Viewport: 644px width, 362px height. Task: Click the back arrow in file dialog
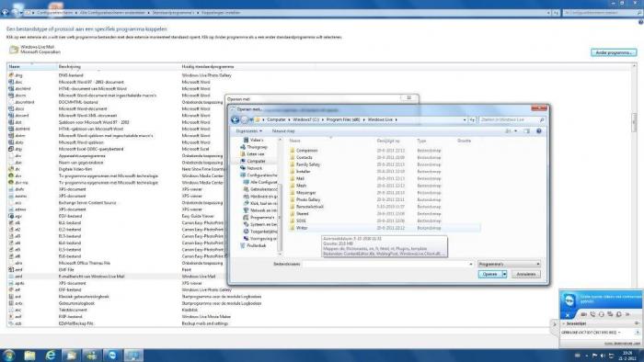(235, 119)
